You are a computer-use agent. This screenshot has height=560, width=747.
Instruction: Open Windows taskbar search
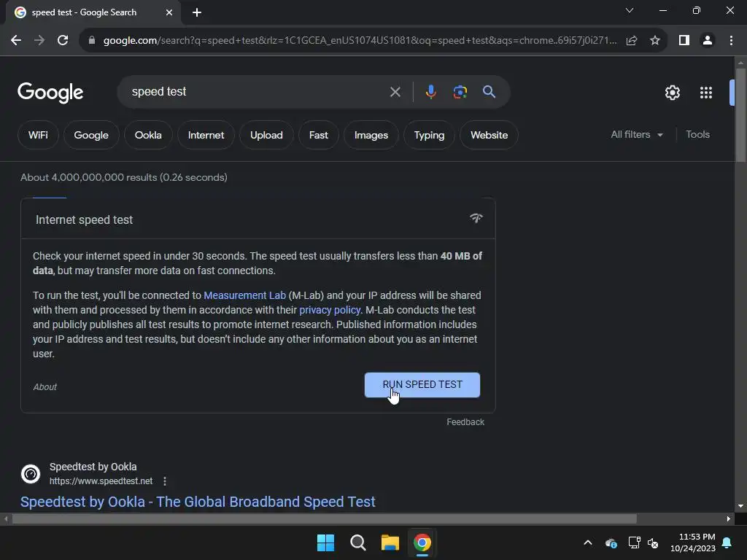click(x=357, y=542)
